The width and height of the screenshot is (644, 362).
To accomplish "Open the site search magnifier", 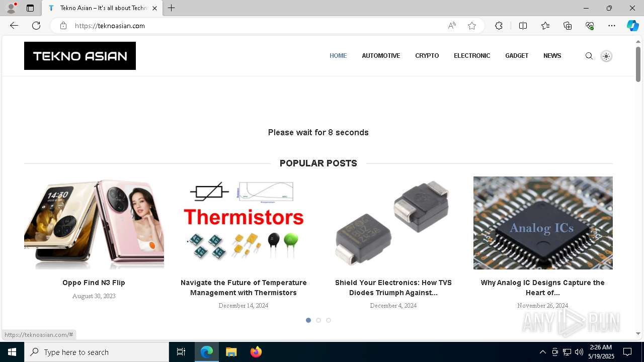I will pos(589,56).
